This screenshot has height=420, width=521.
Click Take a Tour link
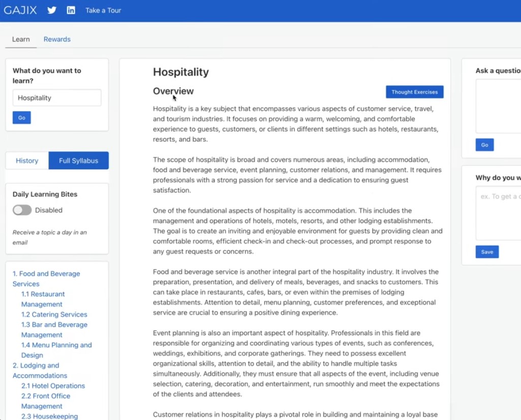tap(103, 10)
